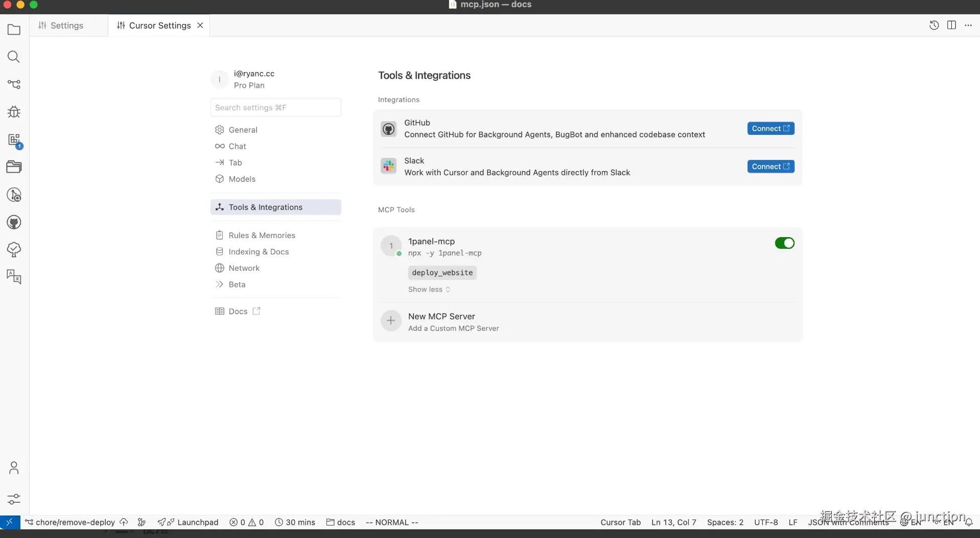
Task: Click the chore/remove-deploy branch in status bar
Action: coord(70,522)
